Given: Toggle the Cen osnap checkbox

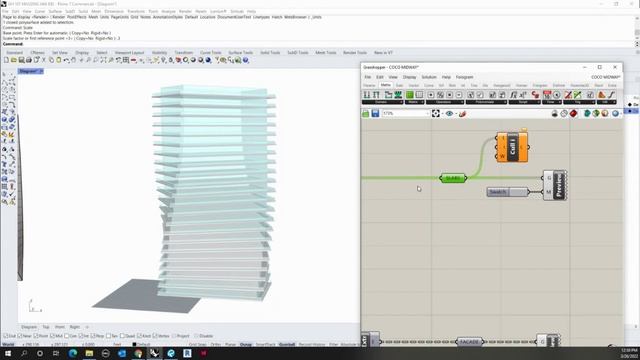Looking at the screenshot, I should point(67,336).
